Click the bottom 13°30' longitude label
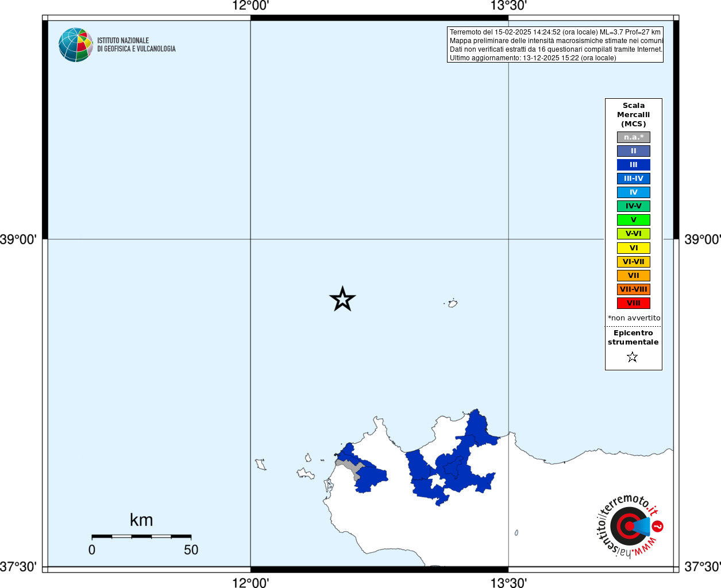The width and height of the screenshot is (721, 588). pyautogui.click(x=508, y=582)
